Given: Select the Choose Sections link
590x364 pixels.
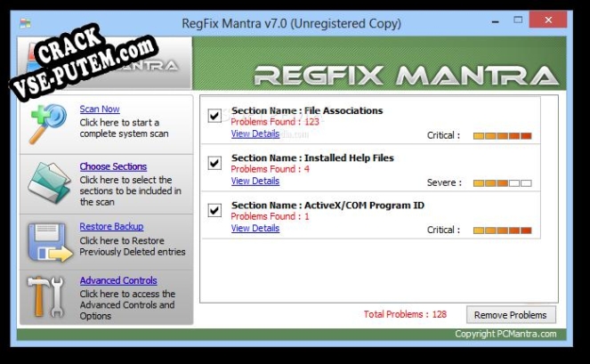Looking at the screenshot, I should click(113, 166).
